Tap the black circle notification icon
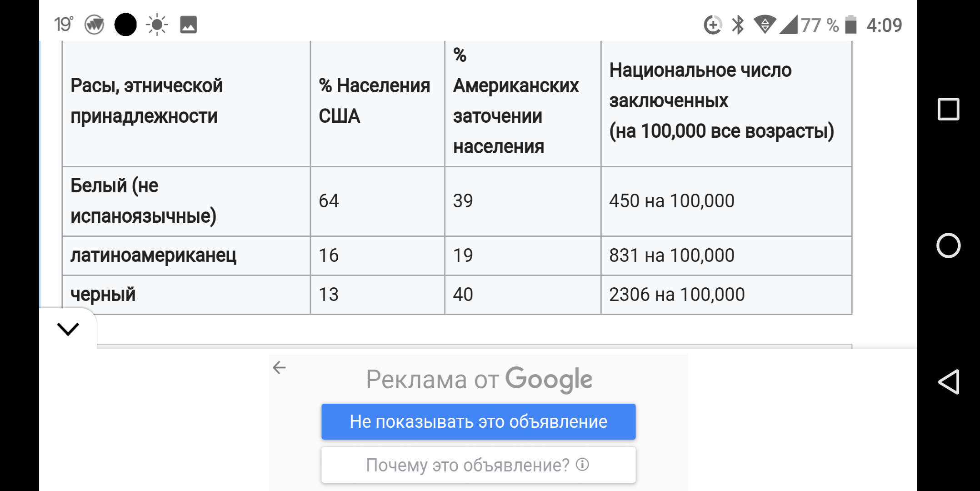Viewport: 980px width, 491px height. (x=125, y=25)
